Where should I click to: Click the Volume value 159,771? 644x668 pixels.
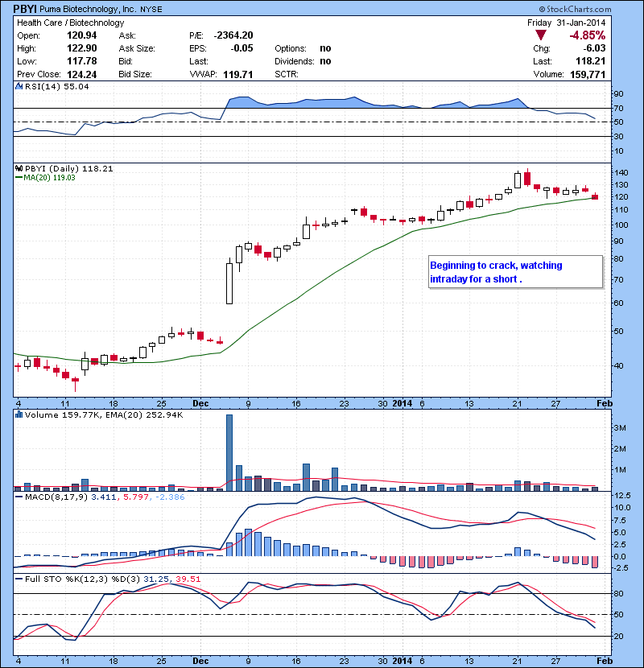(x=588, y=75)
